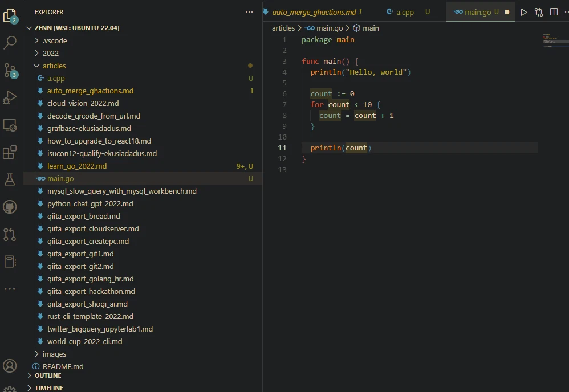
Task: Place cursor on 'Hello, world' string
Action: coord(376,72)
